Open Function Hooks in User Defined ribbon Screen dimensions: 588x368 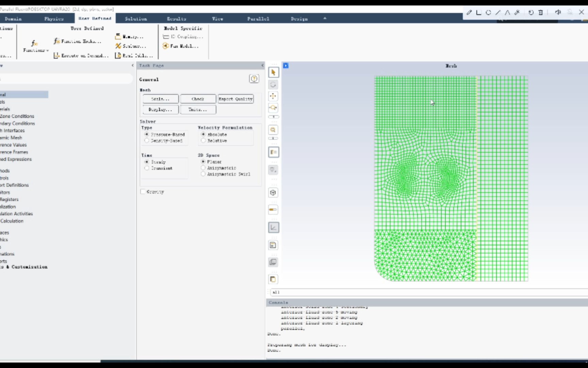click(78, 41)
